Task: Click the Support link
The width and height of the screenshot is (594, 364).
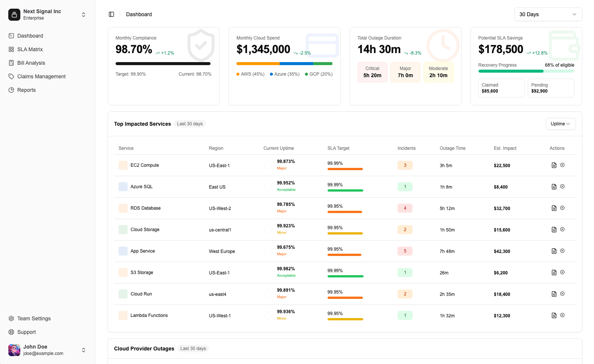Action: click(x=27, y=332)
